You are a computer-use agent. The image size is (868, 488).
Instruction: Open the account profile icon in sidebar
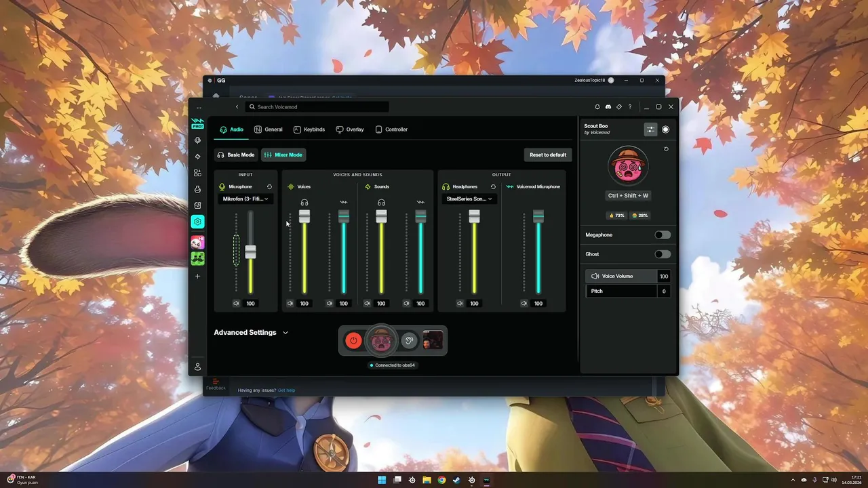coord(197,367)
